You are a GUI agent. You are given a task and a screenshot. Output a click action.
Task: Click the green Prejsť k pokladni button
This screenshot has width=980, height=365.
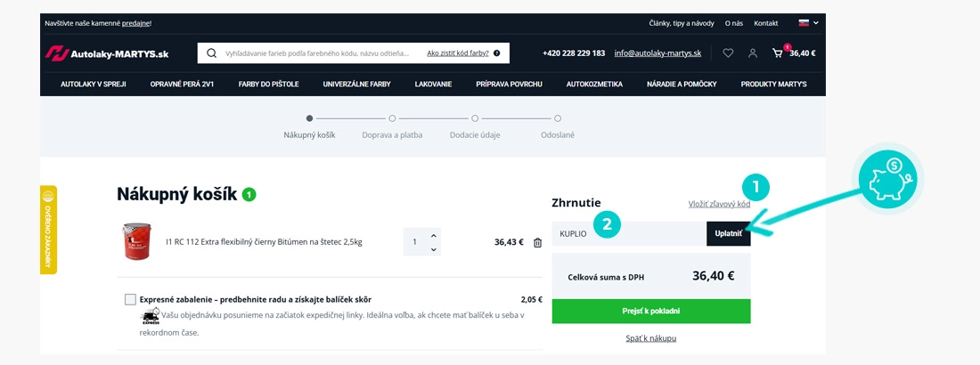pyautogui.click(x=650, y=311)
